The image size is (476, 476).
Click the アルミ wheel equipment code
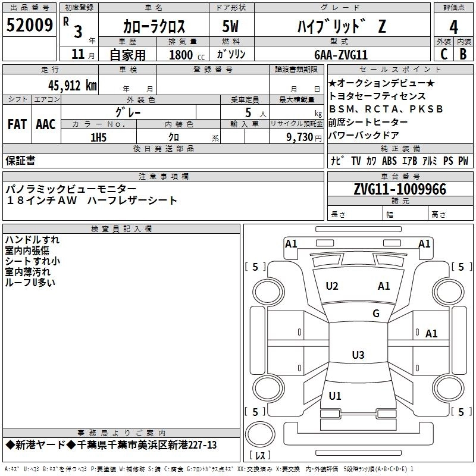(430, 161)
